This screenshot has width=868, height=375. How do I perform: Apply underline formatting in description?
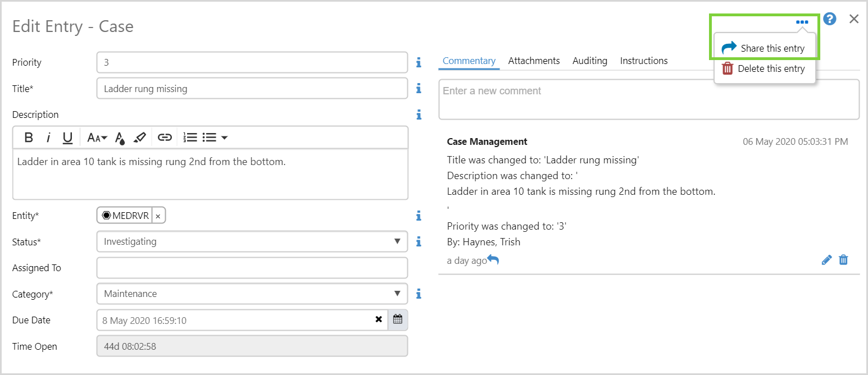coord(67,138)
